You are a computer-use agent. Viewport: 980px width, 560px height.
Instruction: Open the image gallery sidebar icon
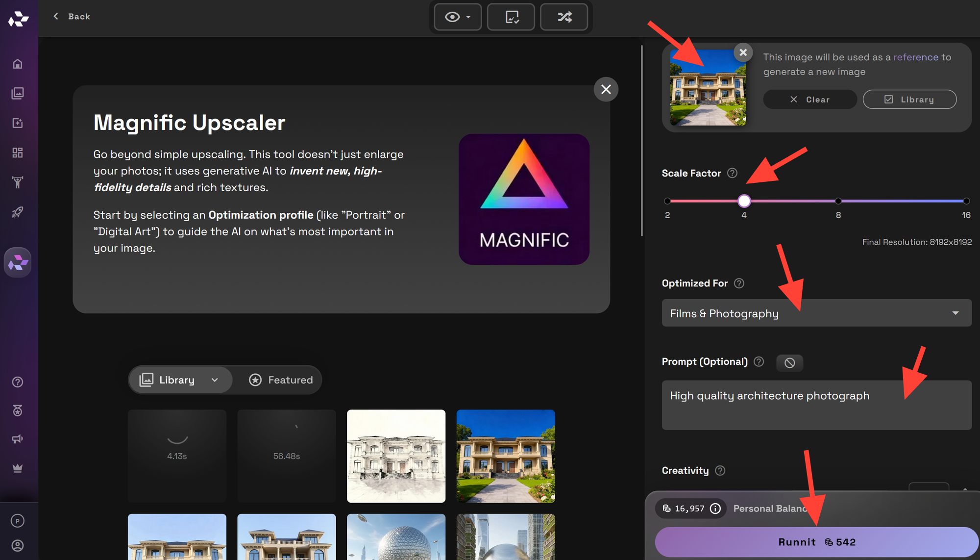pos(18,93)
